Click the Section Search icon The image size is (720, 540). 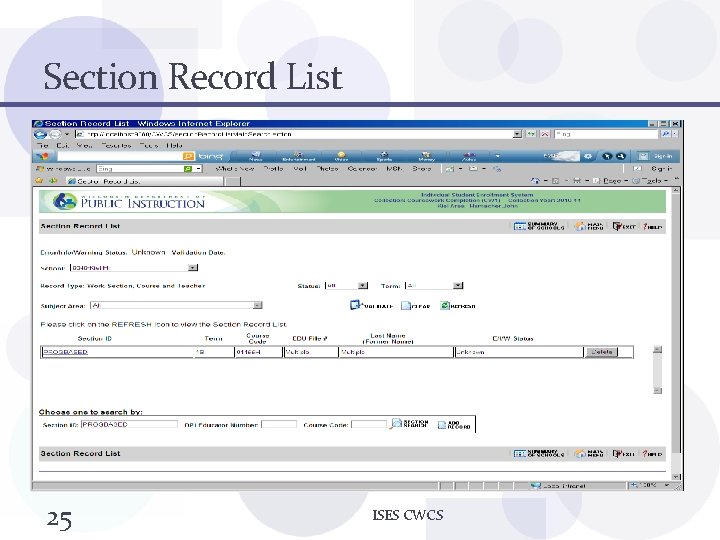point(409,423)
